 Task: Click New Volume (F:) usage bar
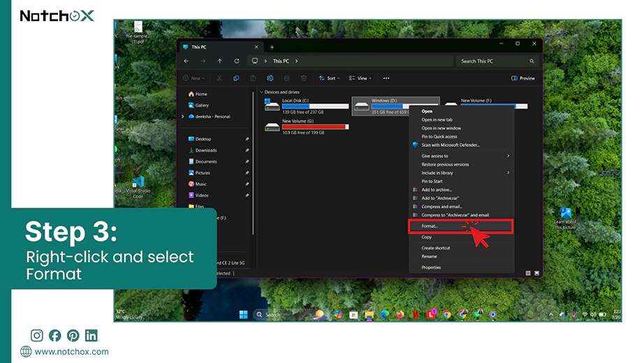point(494,106)
